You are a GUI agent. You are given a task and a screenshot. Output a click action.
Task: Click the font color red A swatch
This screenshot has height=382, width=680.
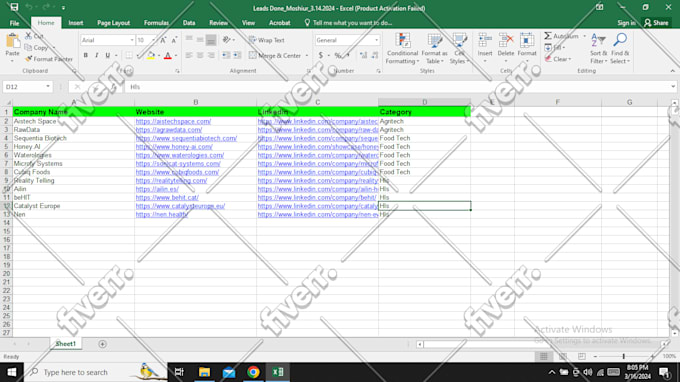click(167, 56)
